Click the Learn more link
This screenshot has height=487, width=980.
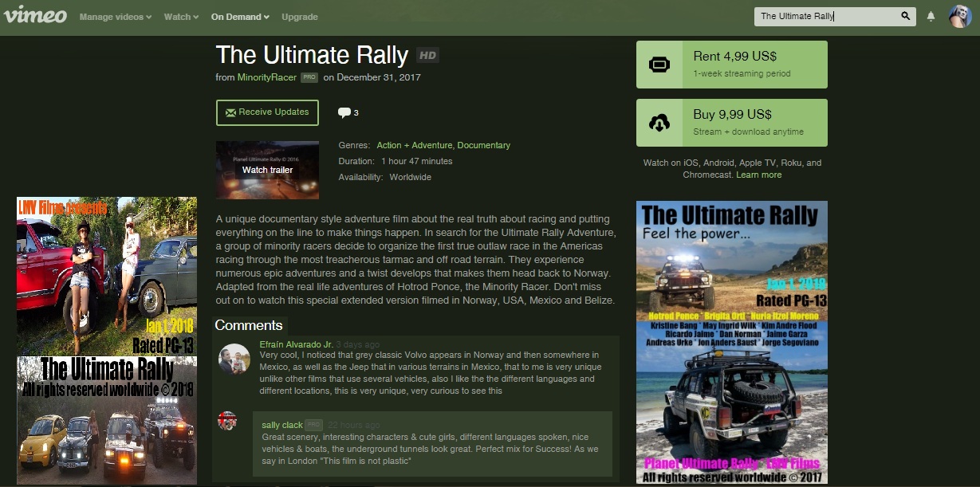pyautogui.click(x=759, y=175)
